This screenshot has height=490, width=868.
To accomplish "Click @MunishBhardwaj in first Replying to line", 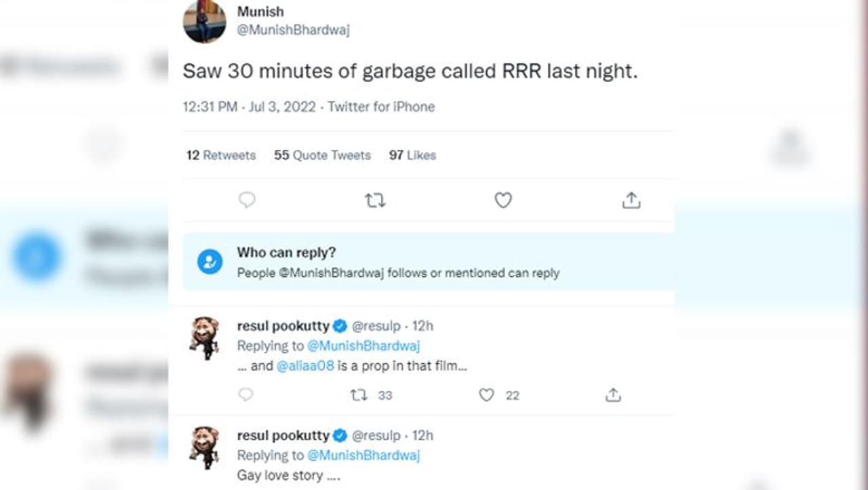I will coord(363,346).
